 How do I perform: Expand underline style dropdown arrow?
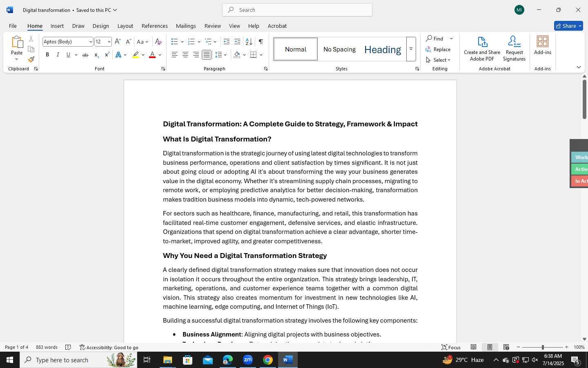click(76, 55)
